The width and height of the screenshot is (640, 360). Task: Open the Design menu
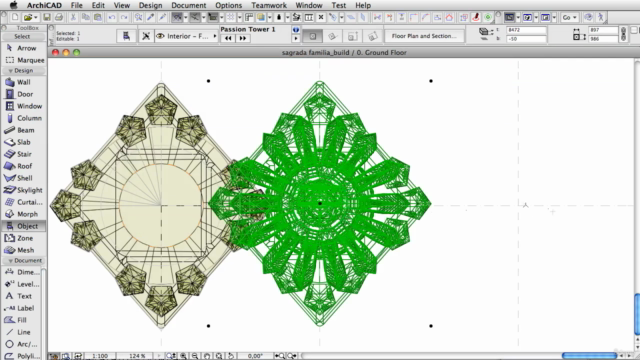tap(150, 5)
